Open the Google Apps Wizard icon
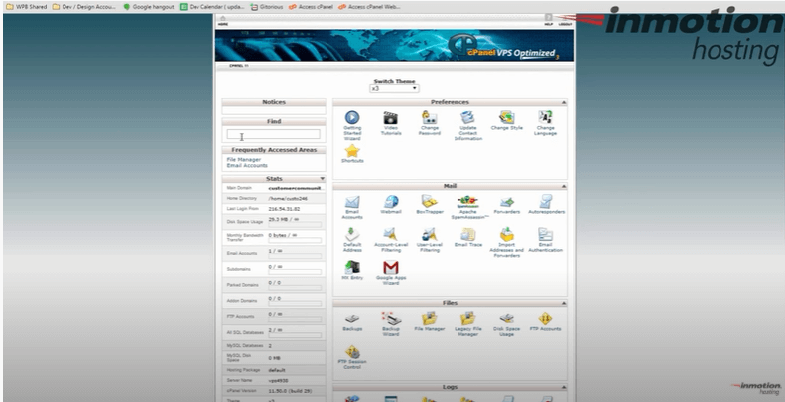 coord(390,268)
